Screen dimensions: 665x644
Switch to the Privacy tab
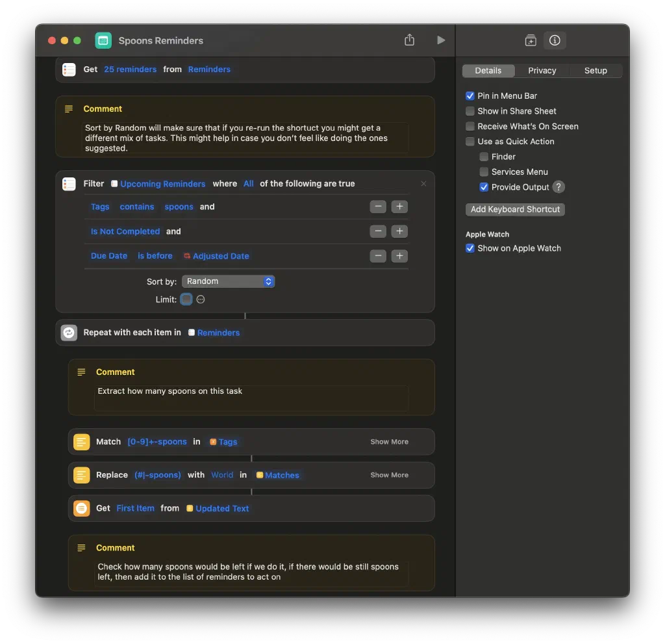point(542,71)
